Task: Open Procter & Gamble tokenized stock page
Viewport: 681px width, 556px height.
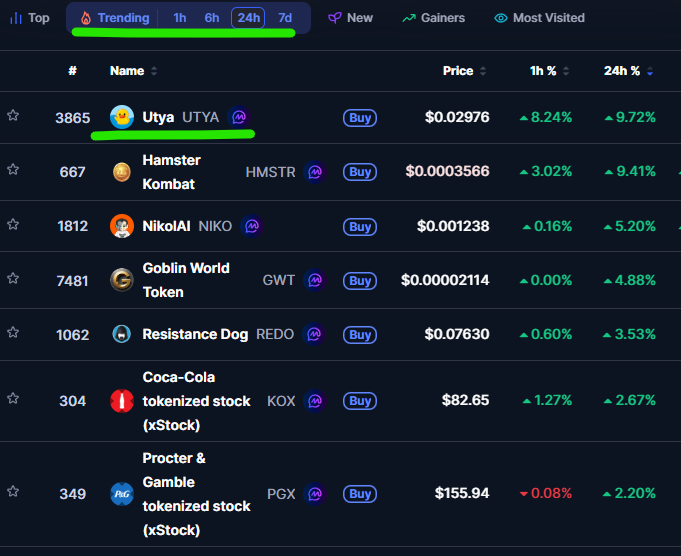Action: point(196,494)
